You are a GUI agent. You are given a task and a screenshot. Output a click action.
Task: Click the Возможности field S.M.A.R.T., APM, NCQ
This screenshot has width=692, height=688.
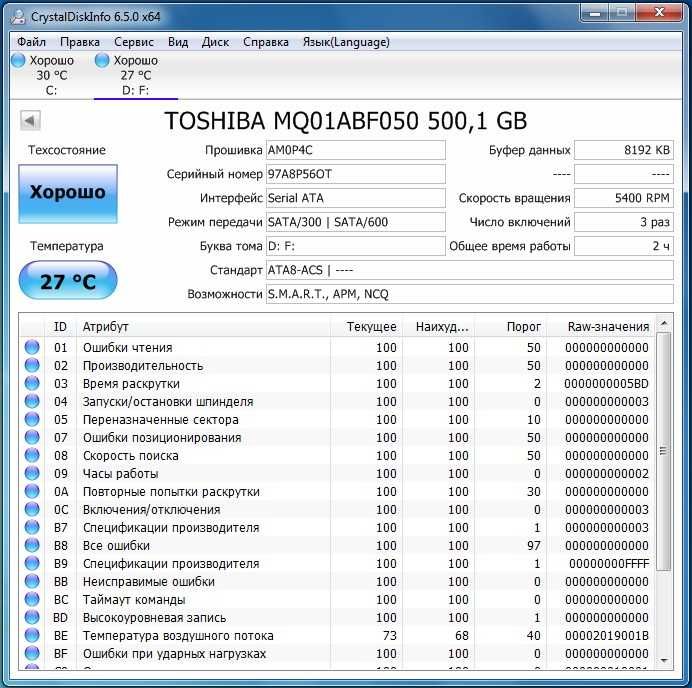coord(470,294)
